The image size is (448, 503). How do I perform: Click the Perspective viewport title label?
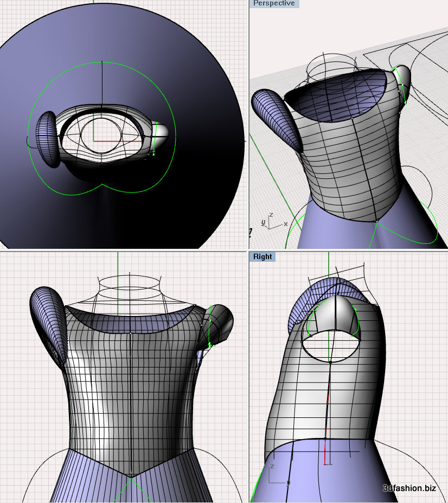coord(274,4)
